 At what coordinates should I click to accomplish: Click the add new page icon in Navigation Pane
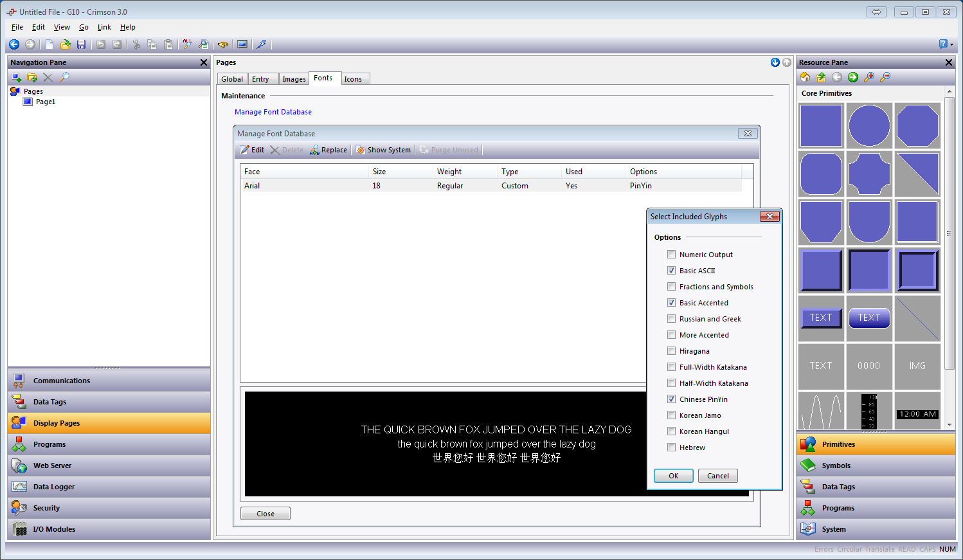tap(17, 78)
